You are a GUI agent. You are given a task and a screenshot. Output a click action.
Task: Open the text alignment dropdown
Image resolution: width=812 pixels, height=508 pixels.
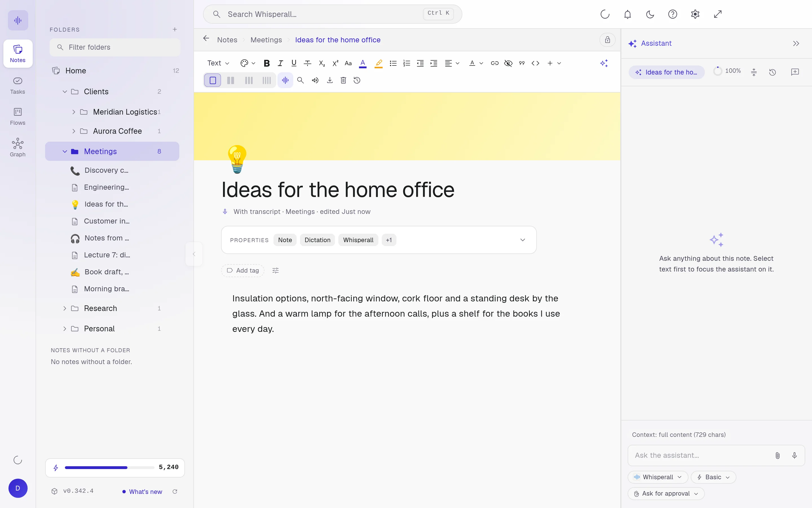(x=452, y=63)
